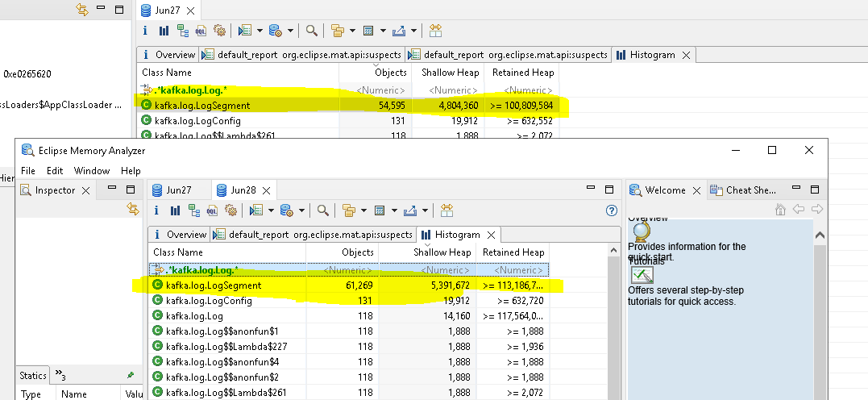
Task: Open the Help menu
Action: (x=131, y=171)
